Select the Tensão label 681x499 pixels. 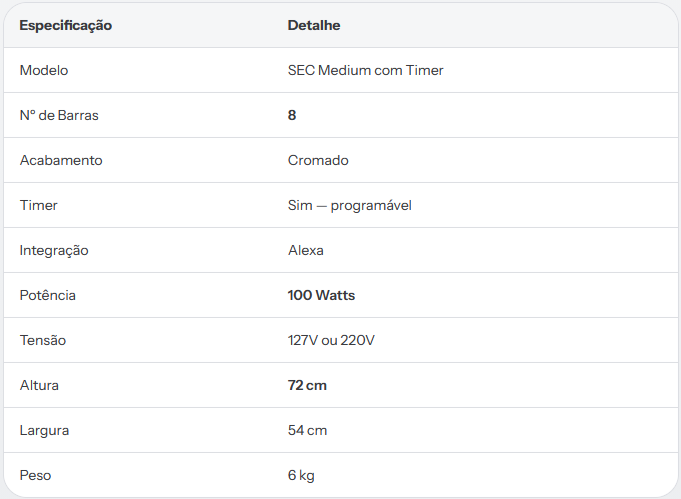[x=43, y=340]
